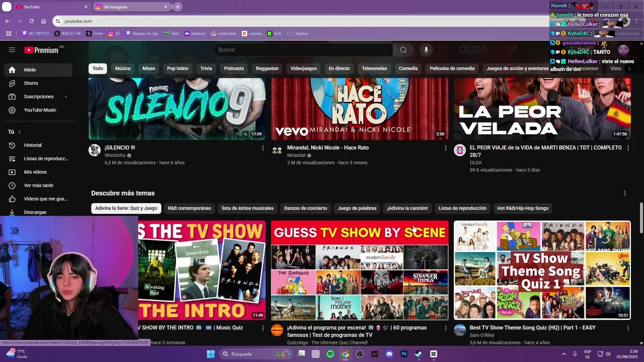Open Photoshop from the taskbar
This screenshot has width=644, height=362.
tap(404, 354)
